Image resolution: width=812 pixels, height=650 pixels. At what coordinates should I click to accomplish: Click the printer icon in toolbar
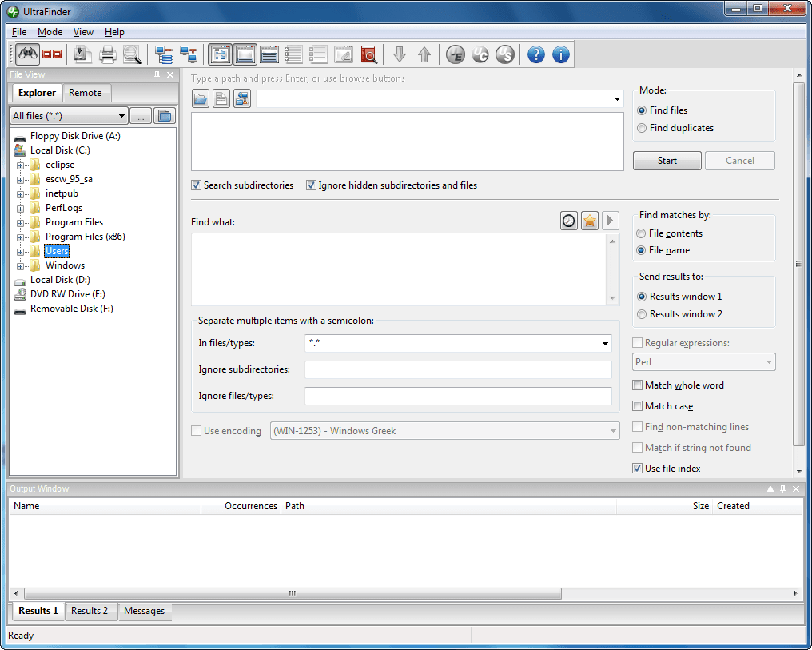pyautogui.click(x=108, y=54)
